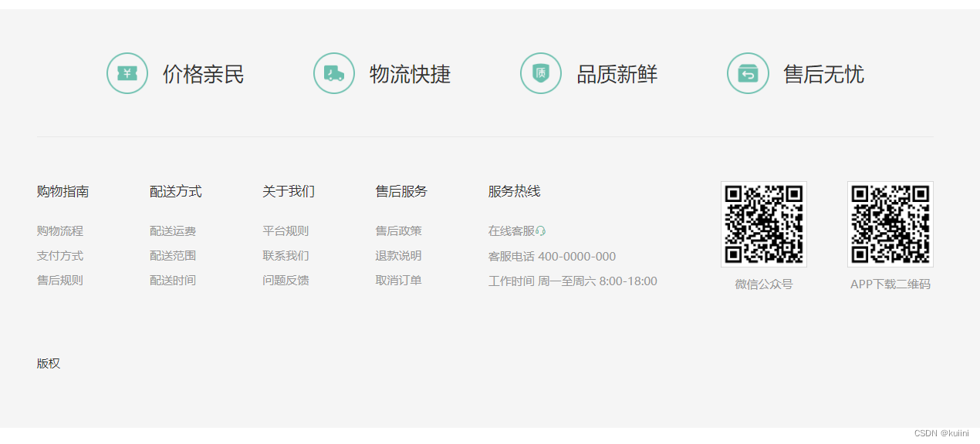Screen dimensions: 980x444
Task: Click the 售后服务 column heading
Action: 401,191
